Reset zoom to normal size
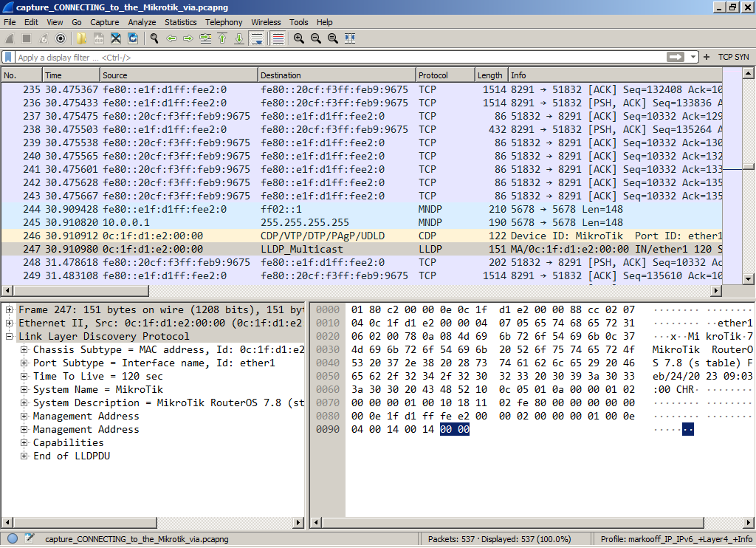Image resolution: width=756 pixels, height=548 pixels. point(333,38)
